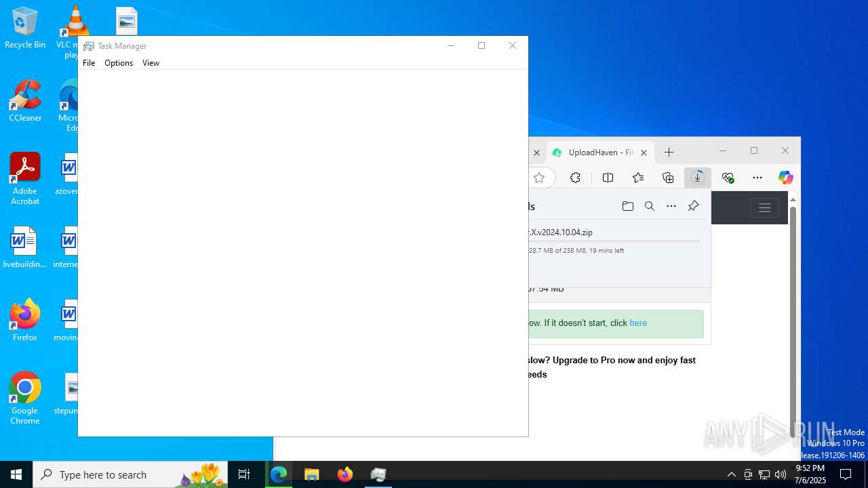The width and height of the screenshot is (868, 488).
Task: Maximize the Edge browser window
Action: pyautogui.click(x=754, y=150)
